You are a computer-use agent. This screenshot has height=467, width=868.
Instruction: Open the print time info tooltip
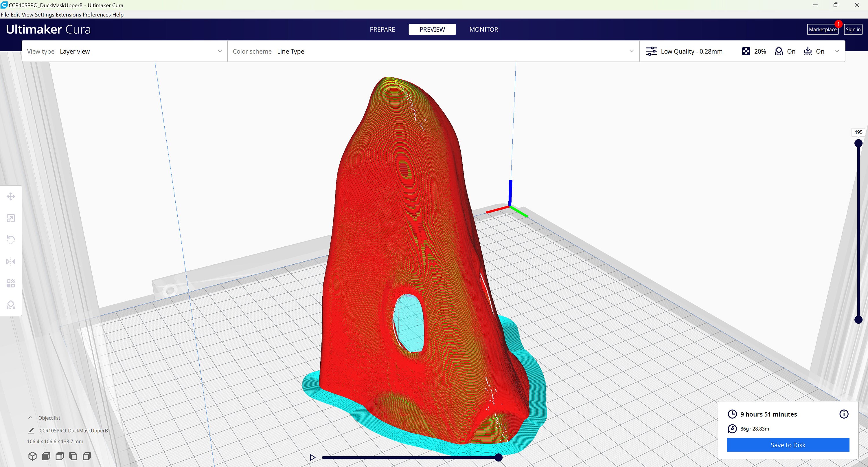pyautogui.click(x=844, y=414)
